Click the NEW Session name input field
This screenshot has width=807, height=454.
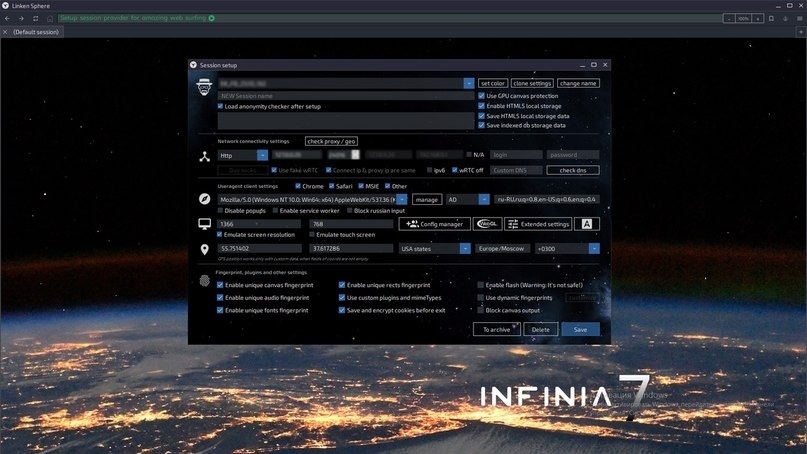pos(345,96)
